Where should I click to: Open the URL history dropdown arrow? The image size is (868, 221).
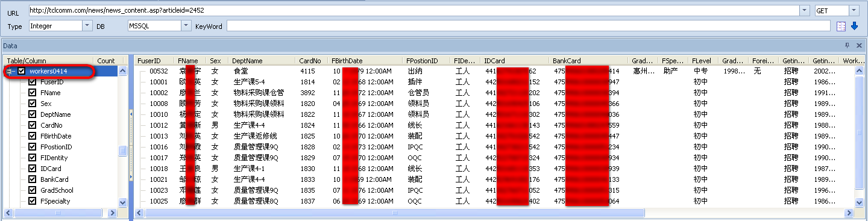click(805, 10)
